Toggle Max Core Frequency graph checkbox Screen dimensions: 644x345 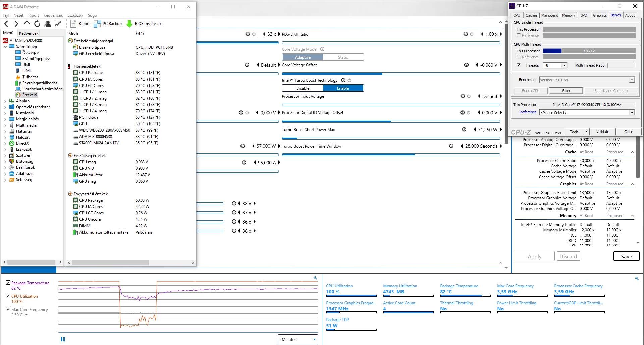[x=8, y=309]
